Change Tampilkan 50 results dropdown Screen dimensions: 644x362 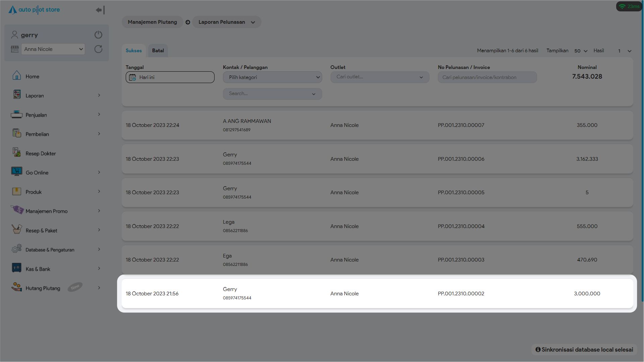[581, 51]
